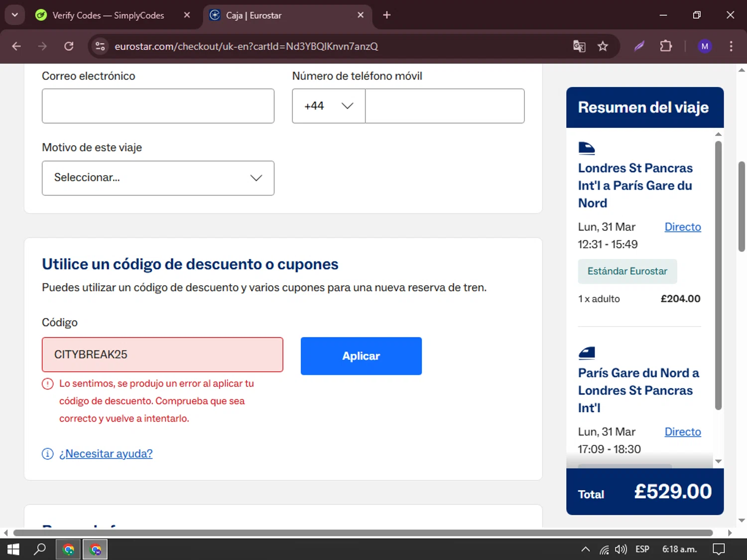Click the Aplicar button

pyautogui.click(x=361, y=356)
